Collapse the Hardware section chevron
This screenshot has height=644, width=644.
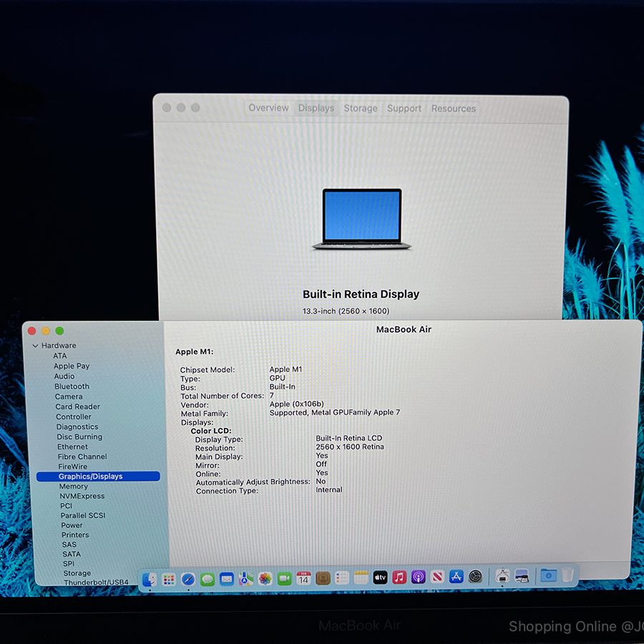tap(36, 346)
